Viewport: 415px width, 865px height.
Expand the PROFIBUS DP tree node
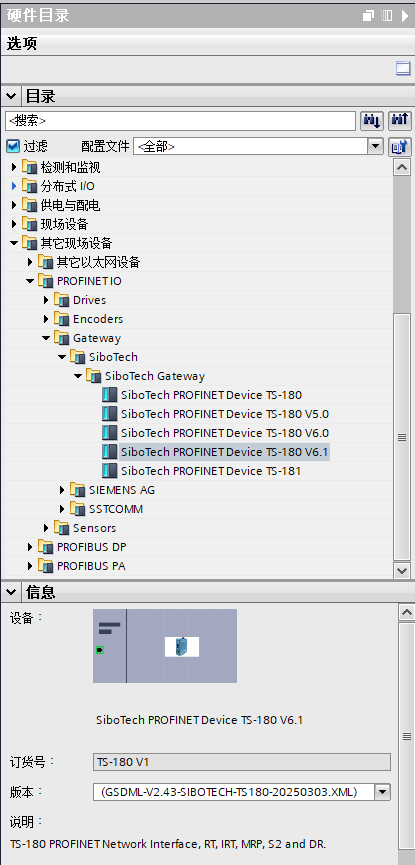(30, 547)
